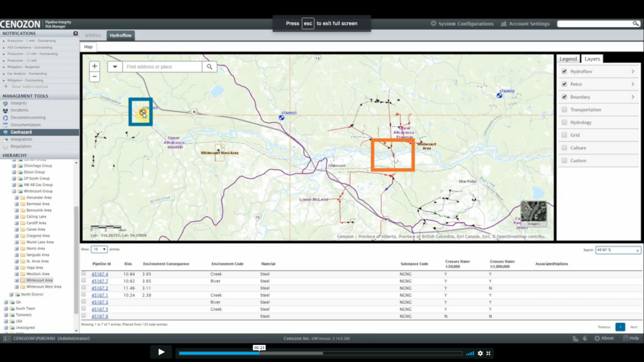
Task: Open video settings gear
Action: [480, 353]
